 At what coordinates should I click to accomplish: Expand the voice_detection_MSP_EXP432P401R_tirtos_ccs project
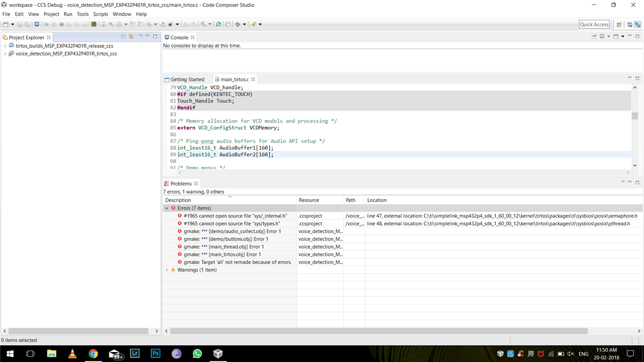coord(5,54)
